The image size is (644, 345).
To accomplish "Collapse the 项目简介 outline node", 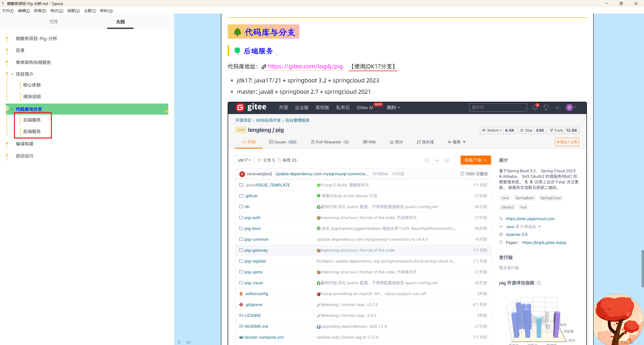I will (x=12, y=74).
